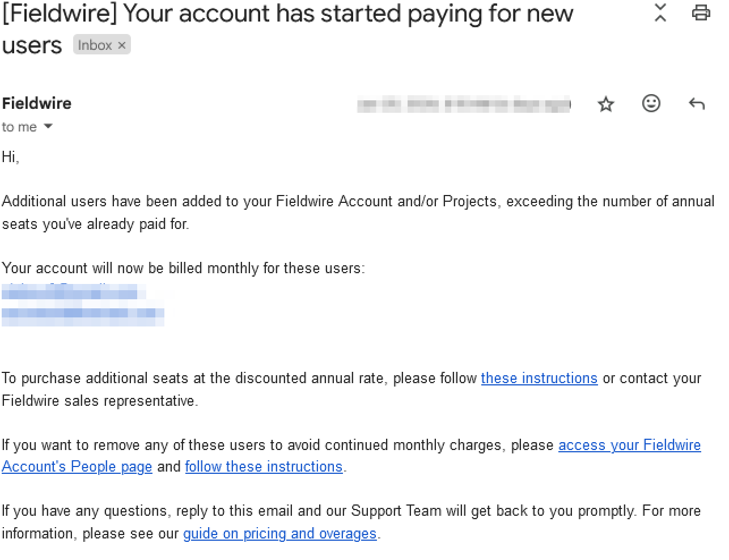Viewport: 729px width, 560px height.
Task: Select the Fieldwire sender name
Action: [36, 103]
